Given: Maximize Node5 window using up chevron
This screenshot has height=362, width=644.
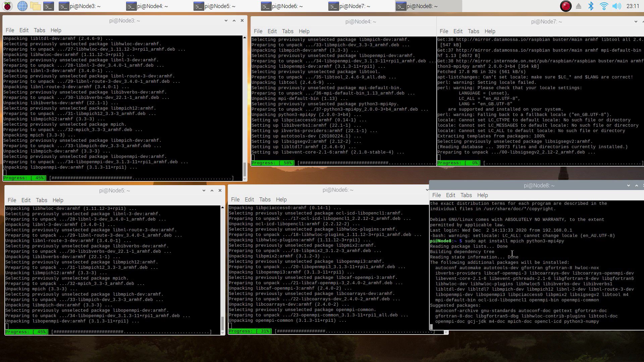Looking at the screenshot, I should pos(212,190).
